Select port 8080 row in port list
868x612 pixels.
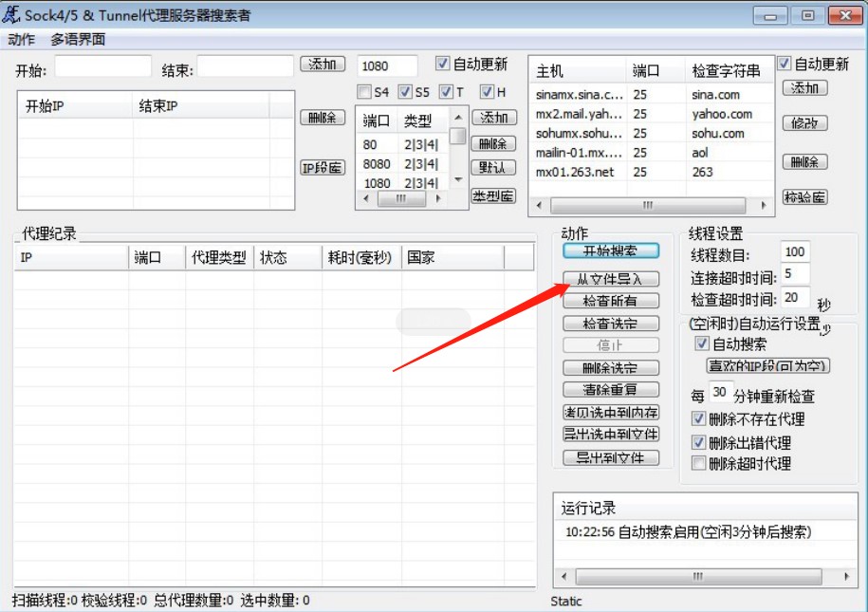(x=402, y=164)
